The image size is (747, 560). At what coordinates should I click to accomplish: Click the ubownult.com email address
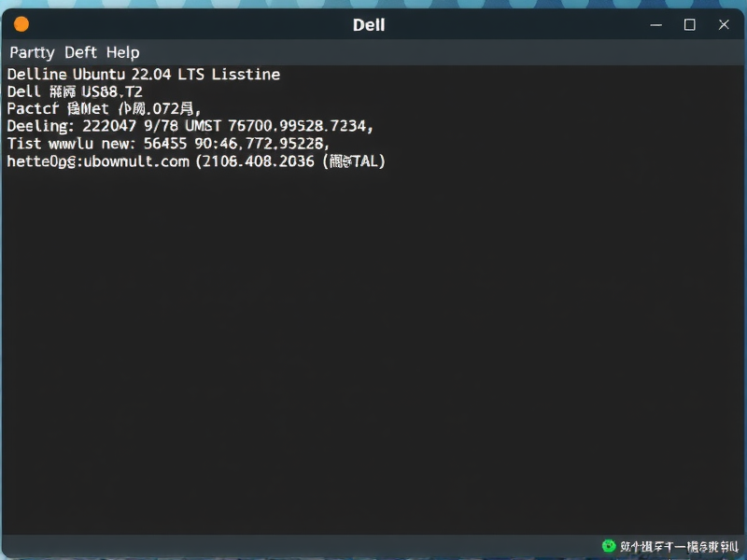click(x=98, y=161)
